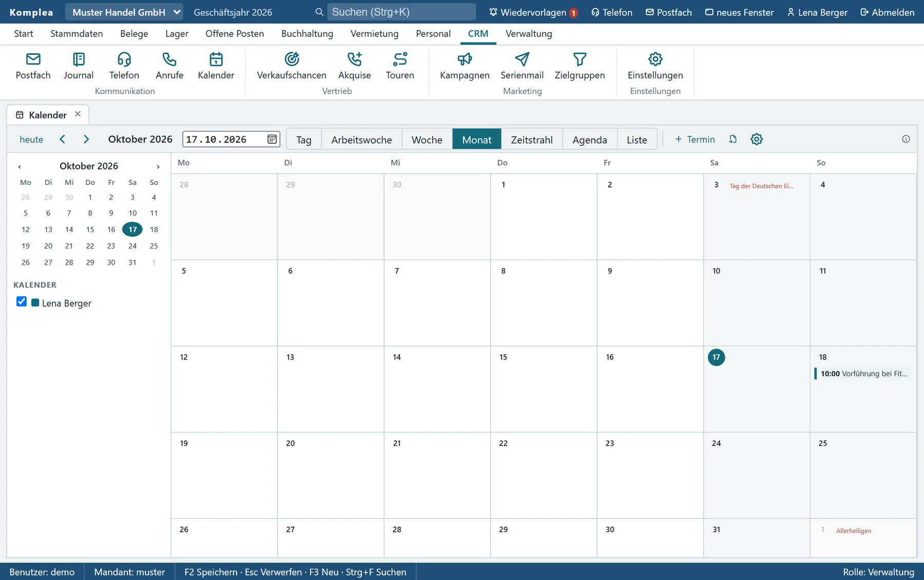924x580 pixels.
Task: Open Verkaufschancen target icon
Action: [292, 66]
